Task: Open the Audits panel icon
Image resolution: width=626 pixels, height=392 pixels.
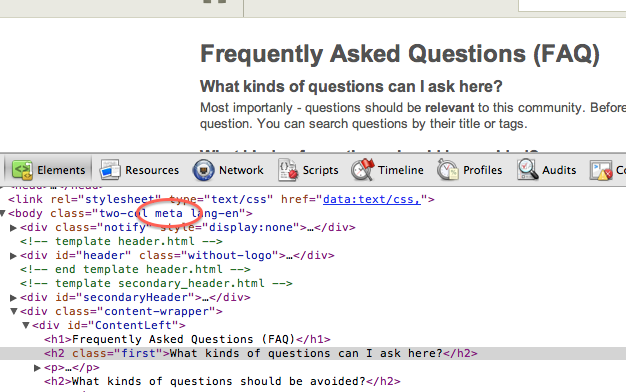Action: tap(527, 170)
